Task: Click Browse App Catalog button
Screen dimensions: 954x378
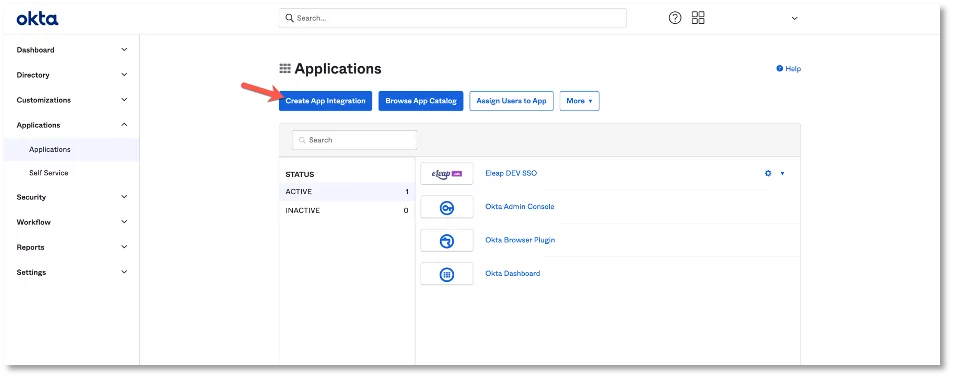Action: [421, 101]
